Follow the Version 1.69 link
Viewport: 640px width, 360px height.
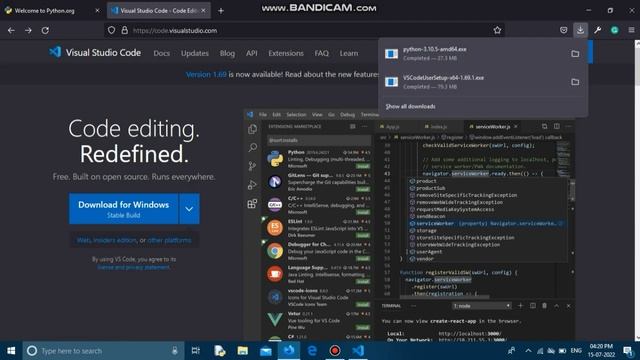[206, 74]
